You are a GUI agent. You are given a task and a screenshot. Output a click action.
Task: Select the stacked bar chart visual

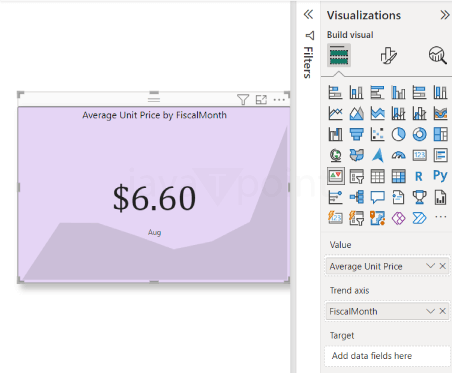335,92
